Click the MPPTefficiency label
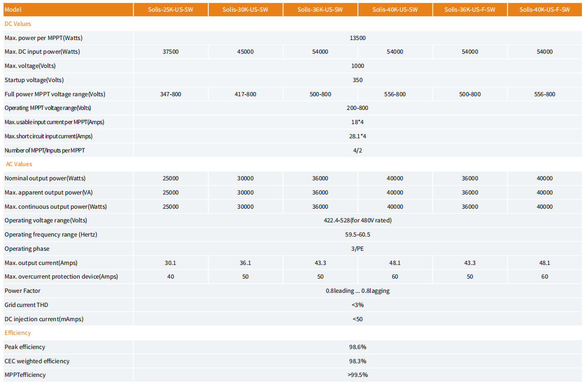Image resolution: width=588 pixels, height=385 pixels. click(25, 375)
